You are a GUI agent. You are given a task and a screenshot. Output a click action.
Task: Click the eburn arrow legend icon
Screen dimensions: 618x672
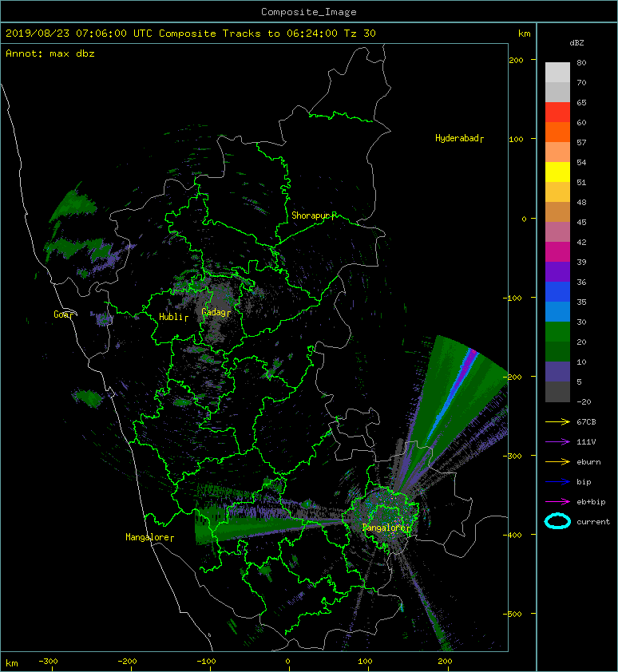tap(557, 461)
